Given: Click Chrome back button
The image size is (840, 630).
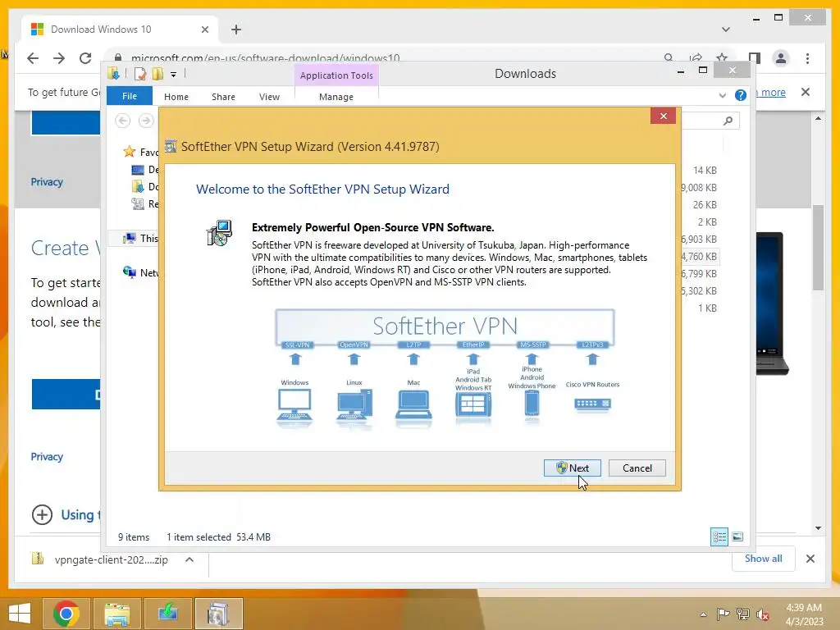Looking at the screenshot, I should (x=33, y=58).
